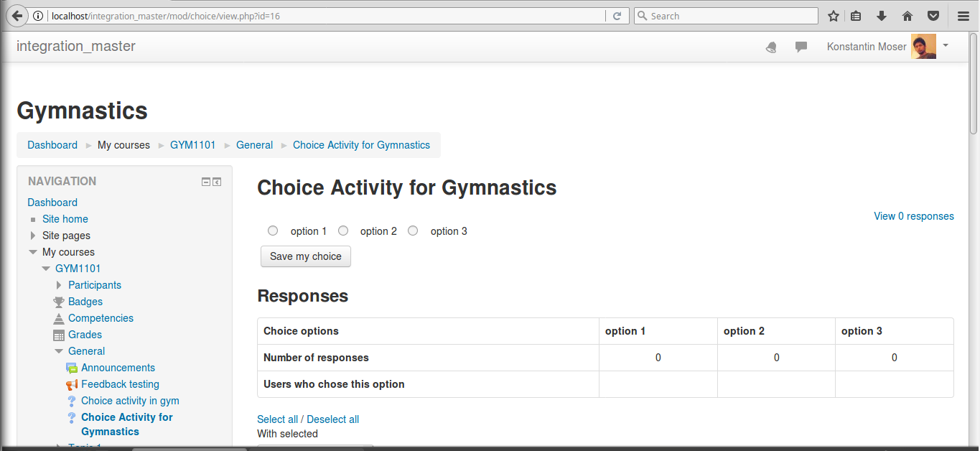Hide the Navigation block using minus icon

pos(206,182)
